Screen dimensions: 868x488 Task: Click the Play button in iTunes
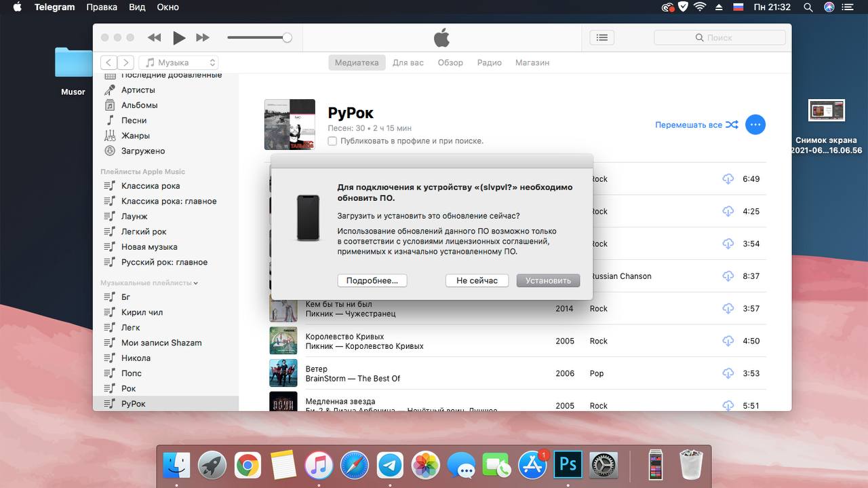point(179,38)
